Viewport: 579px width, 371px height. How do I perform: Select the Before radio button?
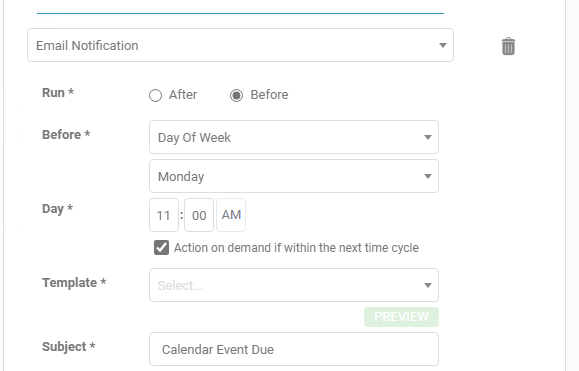236,95
